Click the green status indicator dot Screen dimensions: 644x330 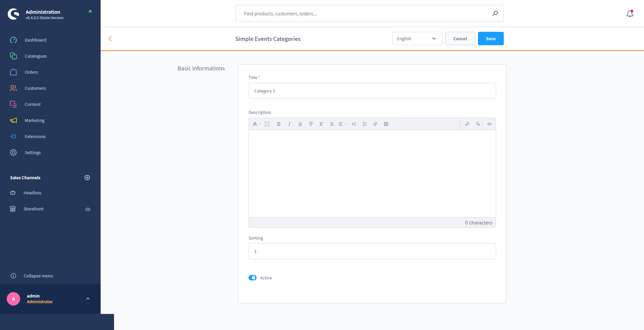(90, 11)
